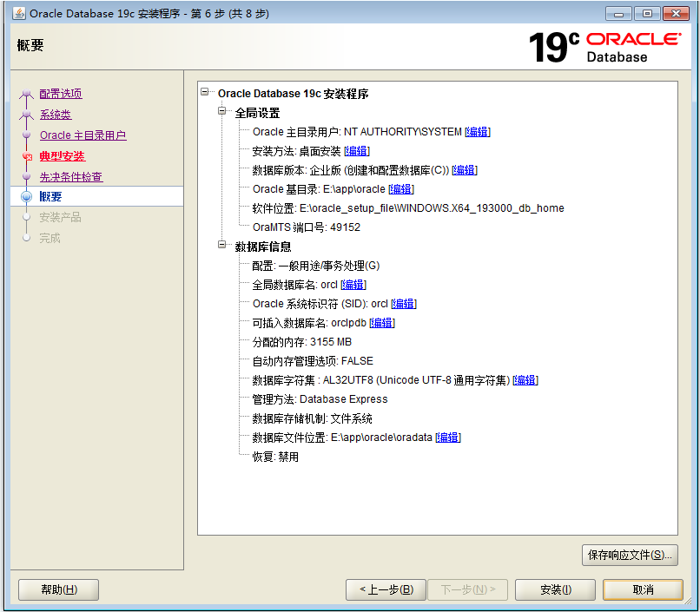
Task: Select the Oracle Database 19c 安装程序 root label
Action: point(293,94)
